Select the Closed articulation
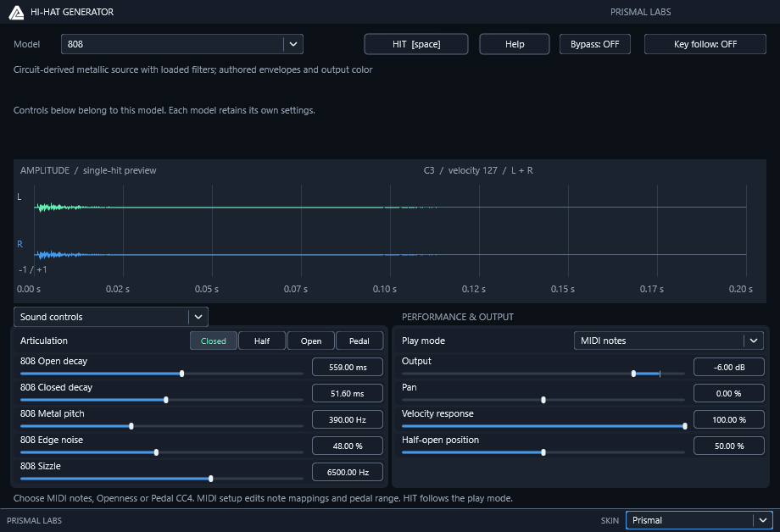 pyautogui.click(x=214, y=341)
